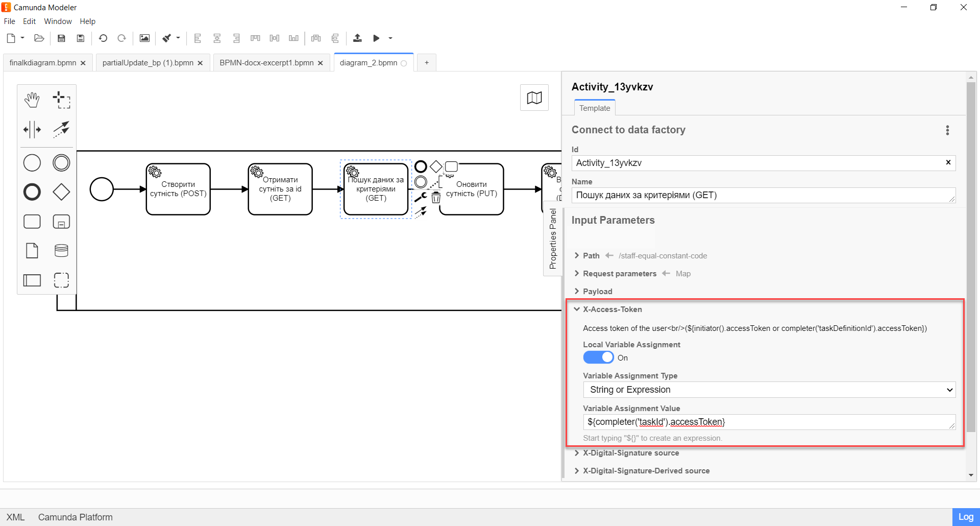
Task: Toggle the Properties Panel side handle
Action: [x=553, y=238]
